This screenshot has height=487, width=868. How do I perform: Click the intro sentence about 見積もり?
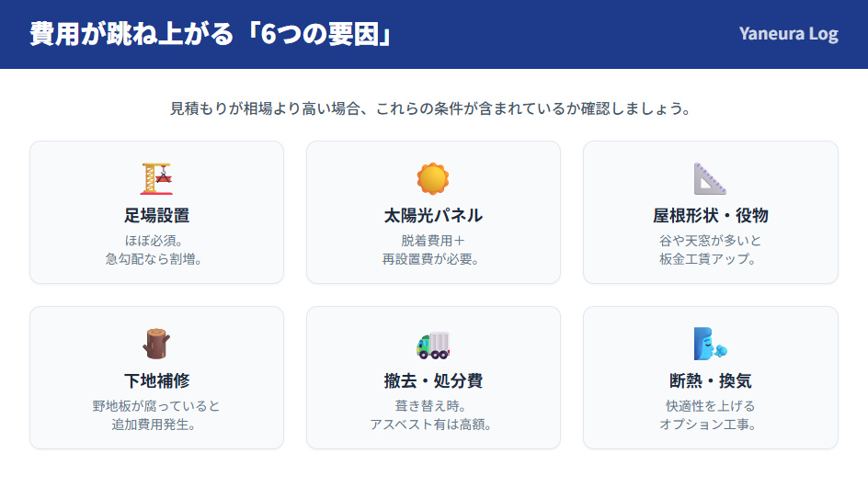point(433,108)
